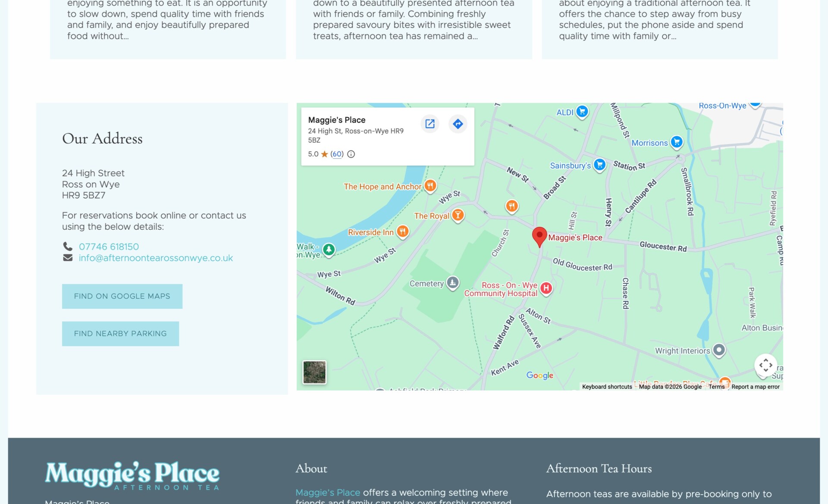
Task: Open the rating info icon
Action: [x=351, y=154]
